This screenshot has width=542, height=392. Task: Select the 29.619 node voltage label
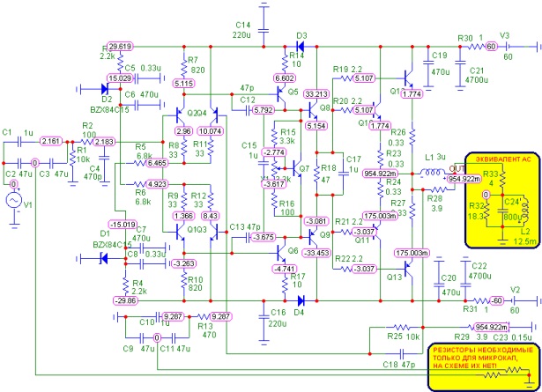[120, 47]
